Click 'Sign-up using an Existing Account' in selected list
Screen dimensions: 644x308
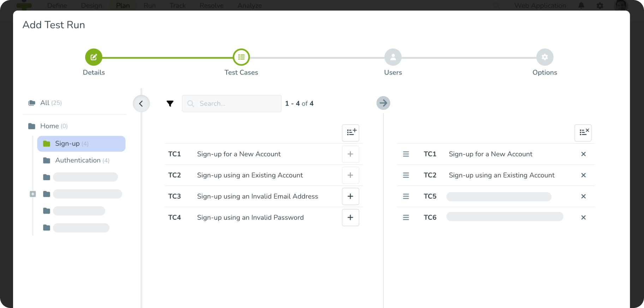coord(502,175)
